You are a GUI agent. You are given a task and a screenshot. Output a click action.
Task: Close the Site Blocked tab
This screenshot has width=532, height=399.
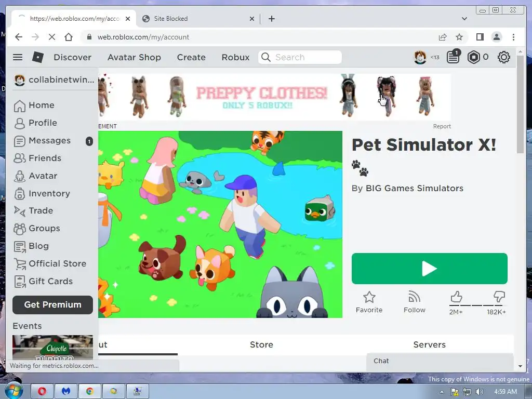click(252, 19)
